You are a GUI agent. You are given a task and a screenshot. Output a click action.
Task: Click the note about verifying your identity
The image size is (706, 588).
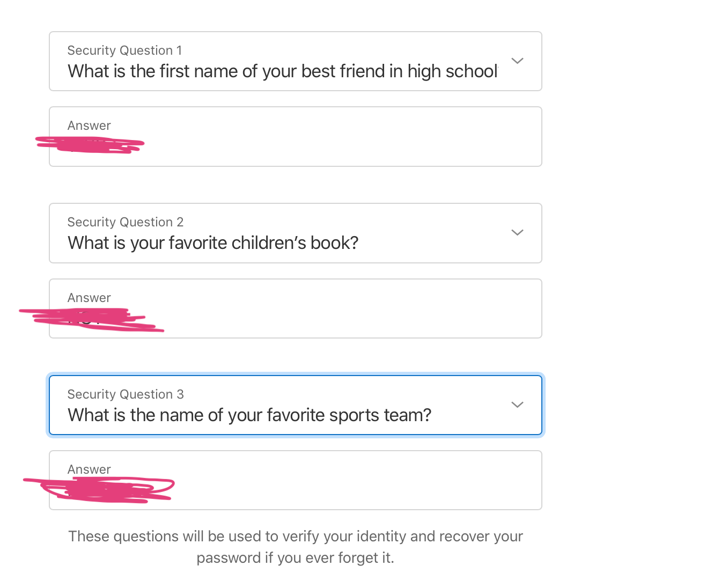point(296,547)
